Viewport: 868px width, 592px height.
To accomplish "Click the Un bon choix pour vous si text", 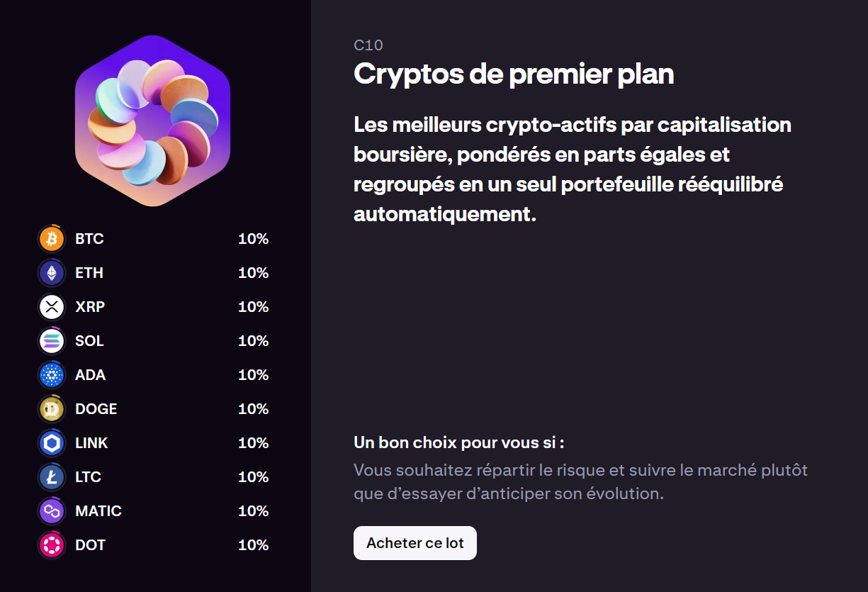I will coord(458,442).
